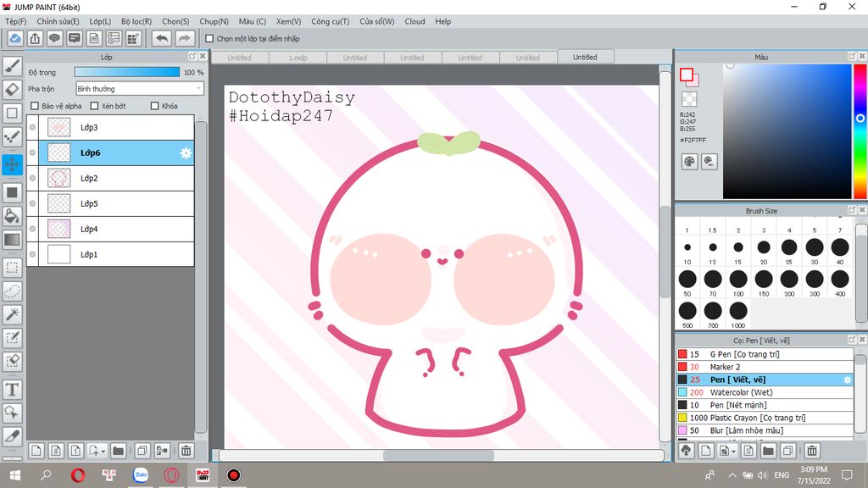The height and width of the screenshot is (488, 868).
Task: Pop out the Lớp panel
Action: point(192,57)
